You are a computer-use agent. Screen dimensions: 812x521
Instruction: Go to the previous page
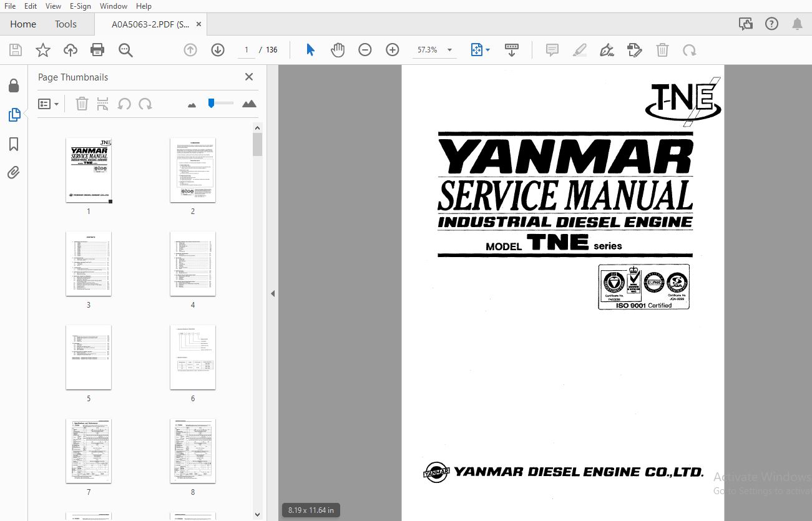point(190,50)
